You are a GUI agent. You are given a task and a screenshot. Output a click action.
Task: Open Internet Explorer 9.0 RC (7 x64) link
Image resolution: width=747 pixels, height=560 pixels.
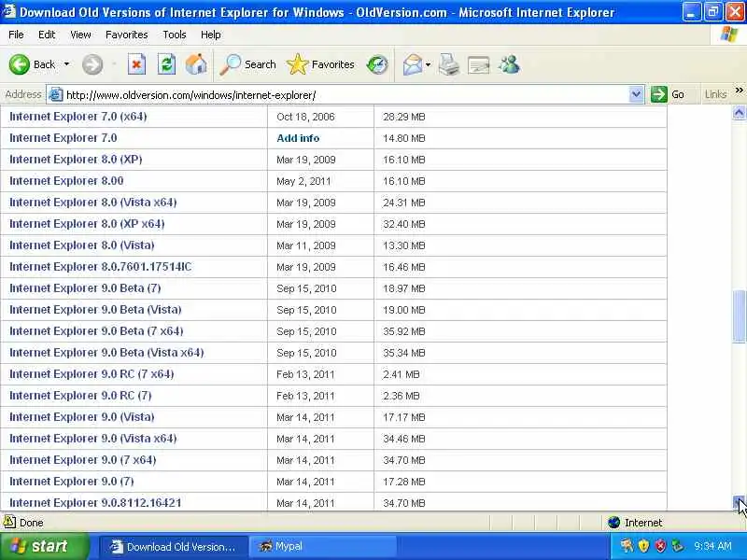tap(92, 373)
